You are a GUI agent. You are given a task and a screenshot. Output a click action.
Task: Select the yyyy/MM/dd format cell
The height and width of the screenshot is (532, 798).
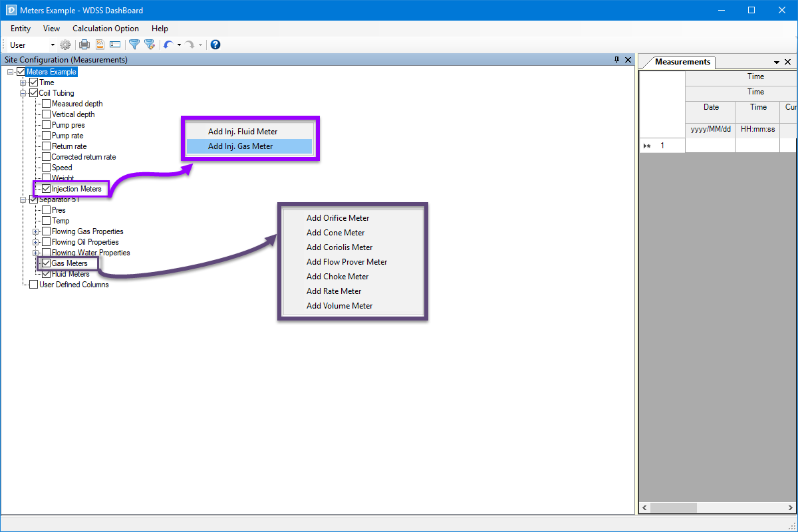(x=710, y=130)
